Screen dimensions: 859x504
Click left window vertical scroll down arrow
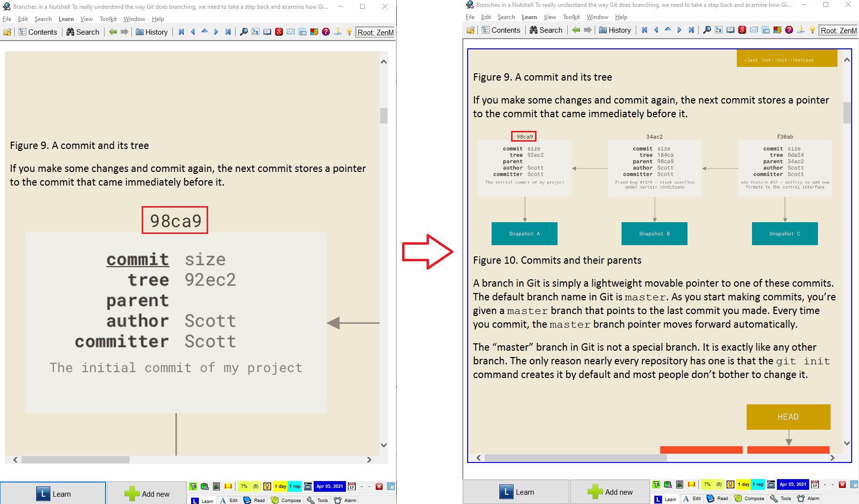pos(384,445)
